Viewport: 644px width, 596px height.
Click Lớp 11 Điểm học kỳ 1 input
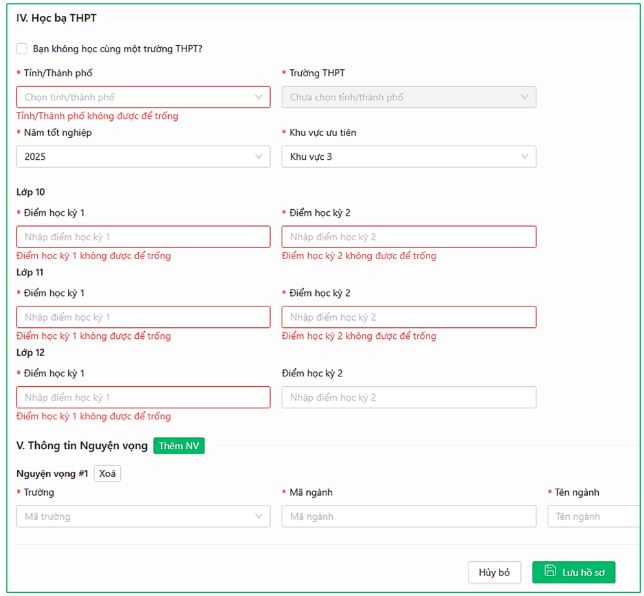pyautogui.click(x=143, y=317)
